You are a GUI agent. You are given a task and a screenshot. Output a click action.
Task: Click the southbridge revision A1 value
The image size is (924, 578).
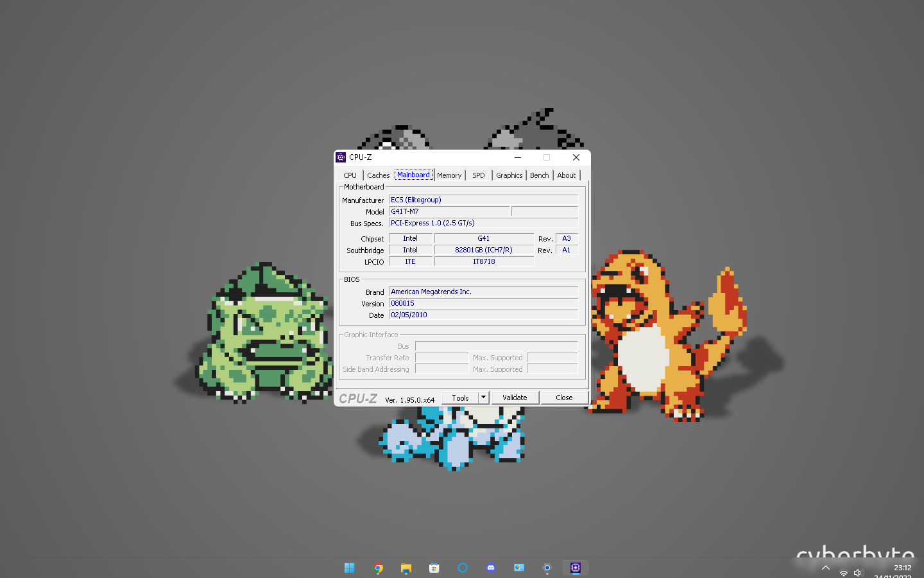pos(567,250)
